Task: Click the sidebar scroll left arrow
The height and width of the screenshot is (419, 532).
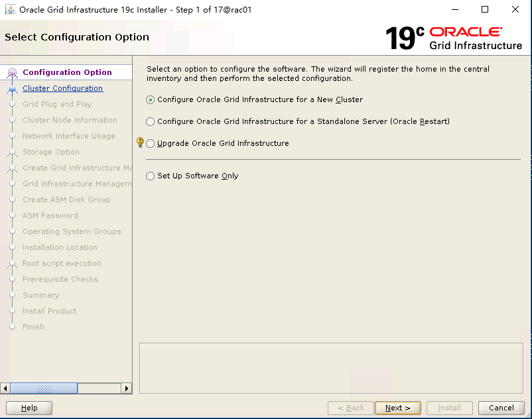Action: click(x=5, y=389)
